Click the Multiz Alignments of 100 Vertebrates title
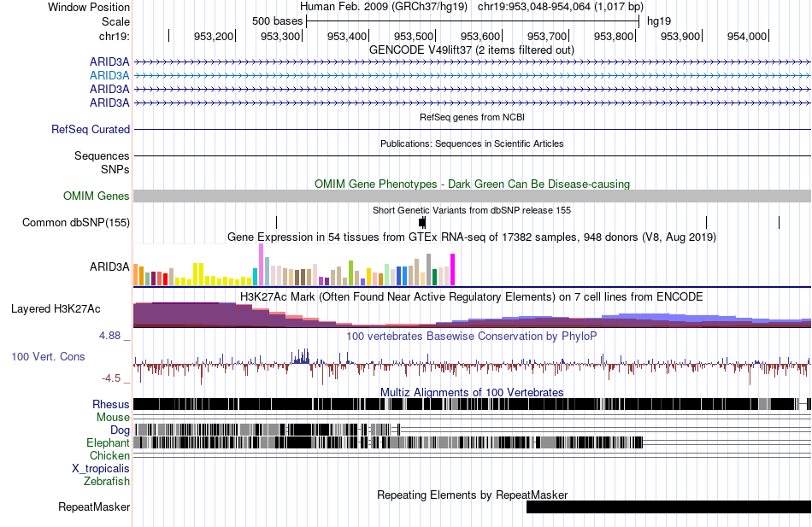This screenshot has width=812, height=527. point(472,392)
